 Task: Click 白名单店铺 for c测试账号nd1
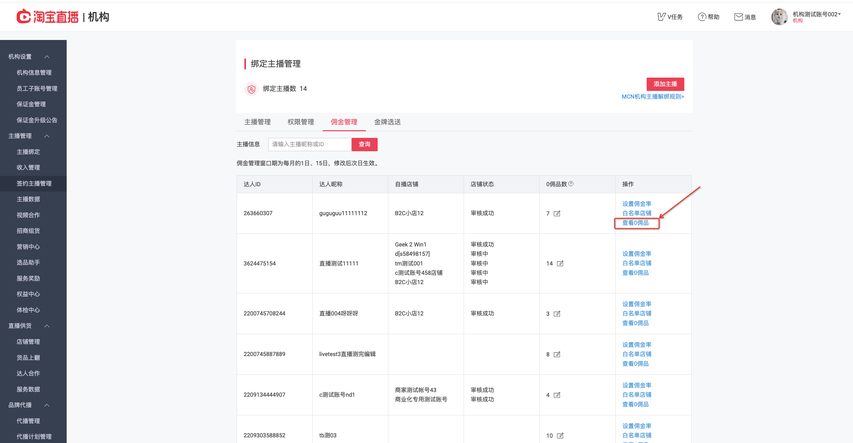[636, 395]
